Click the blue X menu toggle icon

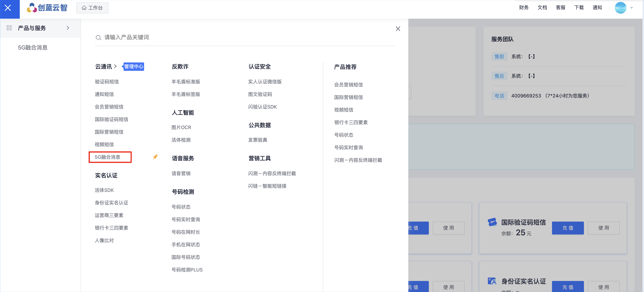pos(8,8)
